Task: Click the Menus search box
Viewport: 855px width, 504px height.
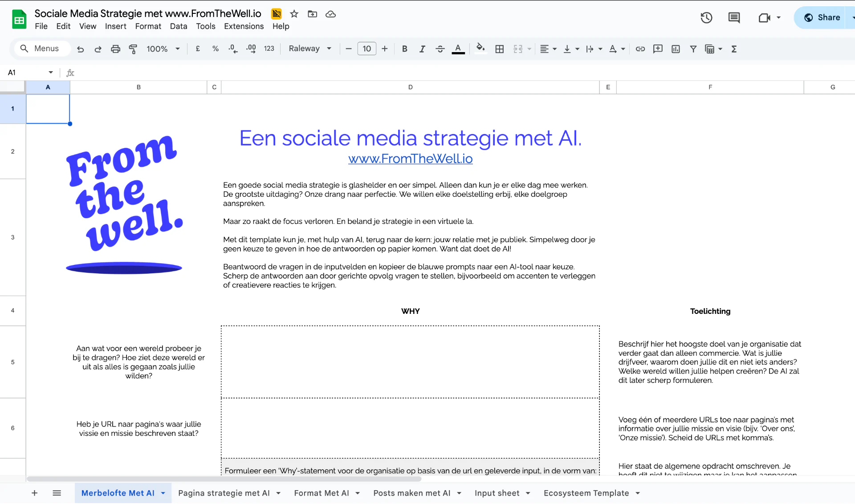Action: pyautogui.click(x=43, y=49)
